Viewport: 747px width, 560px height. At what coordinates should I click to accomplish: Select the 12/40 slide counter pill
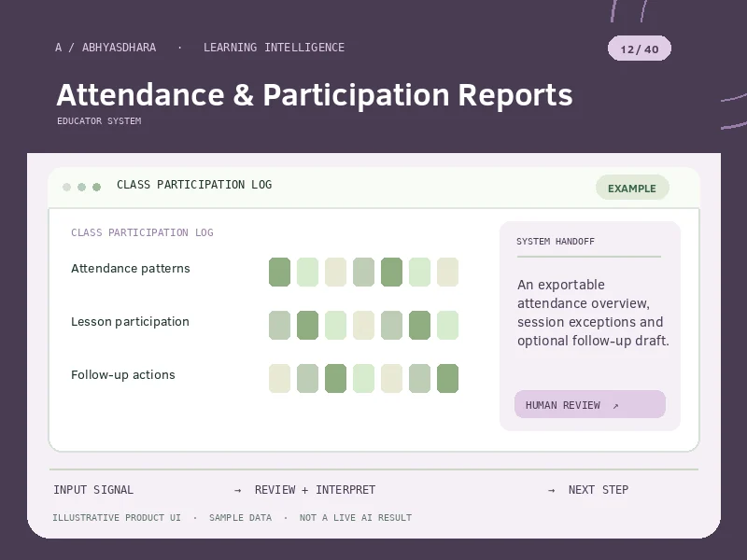click(x=640, y=49)
